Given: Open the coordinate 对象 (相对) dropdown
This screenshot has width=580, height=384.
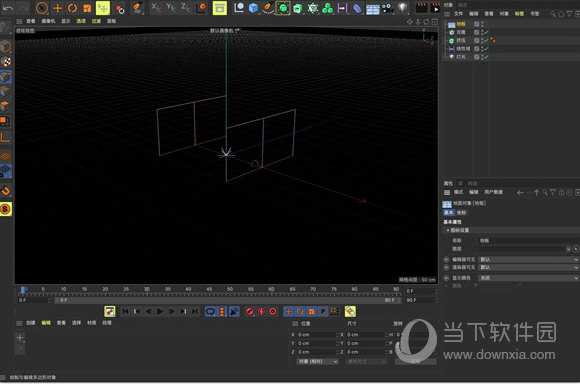Looking at the screenshot, I should (x=318, y=361).
